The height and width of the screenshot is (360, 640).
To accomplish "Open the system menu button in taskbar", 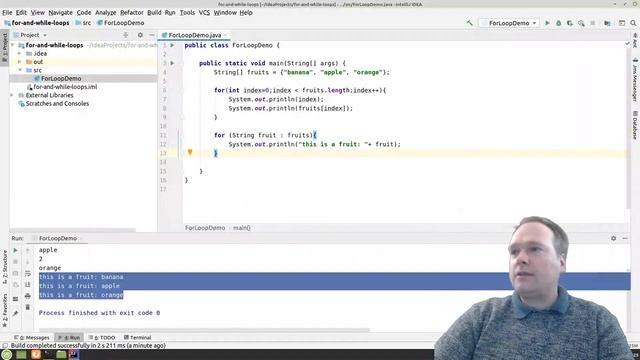I will (7, 354).
